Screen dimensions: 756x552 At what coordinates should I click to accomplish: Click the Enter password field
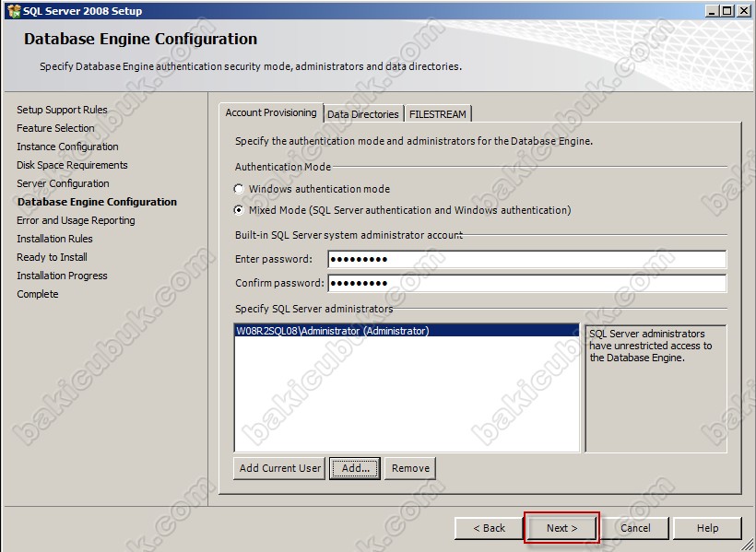(527, 259)
